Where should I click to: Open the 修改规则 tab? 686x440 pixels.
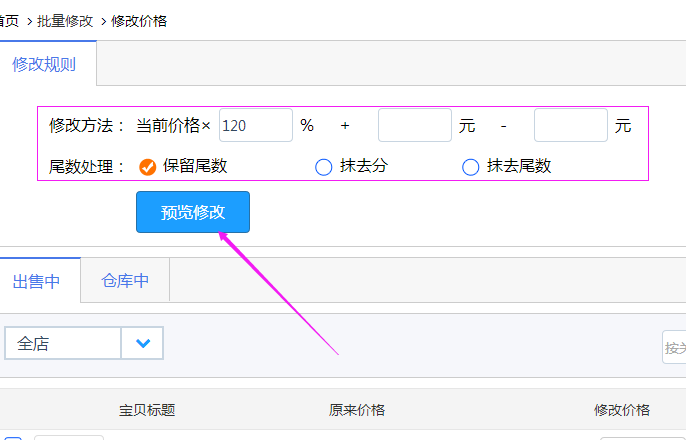(x=44, y=65)
